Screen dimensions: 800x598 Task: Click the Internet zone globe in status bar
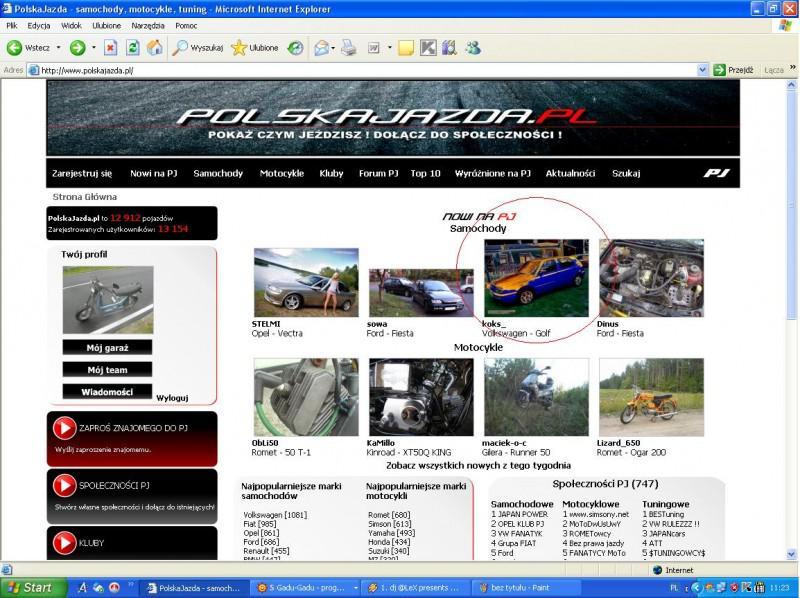(657, 570)
